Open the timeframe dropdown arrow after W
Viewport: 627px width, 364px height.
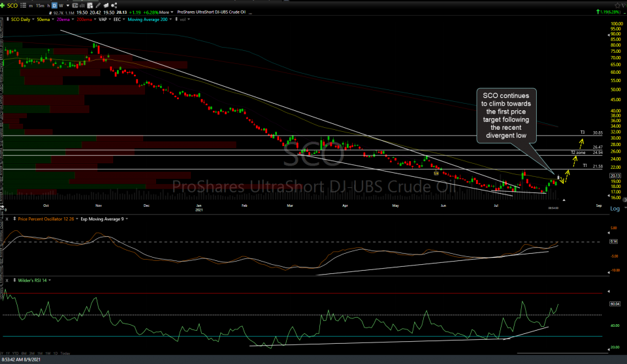[x=68, y=6]
